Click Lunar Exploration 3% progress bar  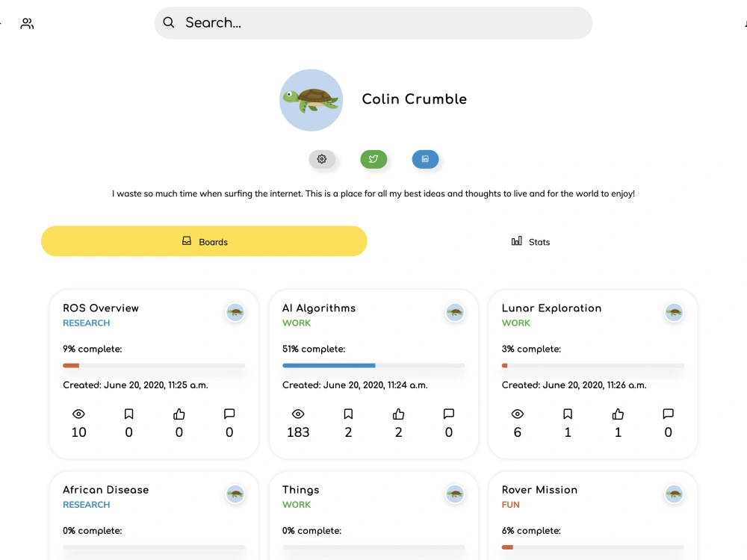point(592,365)
